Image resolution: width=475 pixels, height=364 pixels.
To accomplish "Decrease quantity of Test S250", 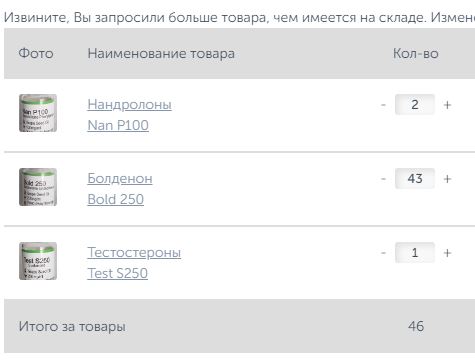I will pos(383,253).
